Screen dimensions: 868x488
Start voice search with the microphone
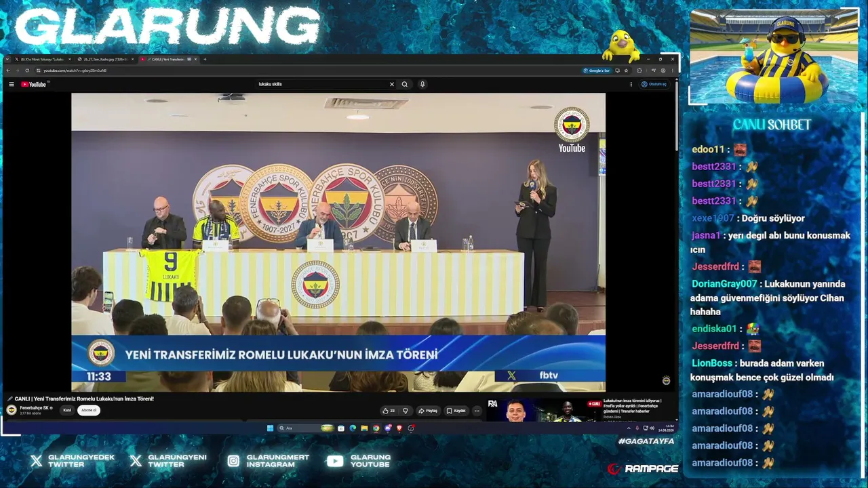click(x=422, y=84)
